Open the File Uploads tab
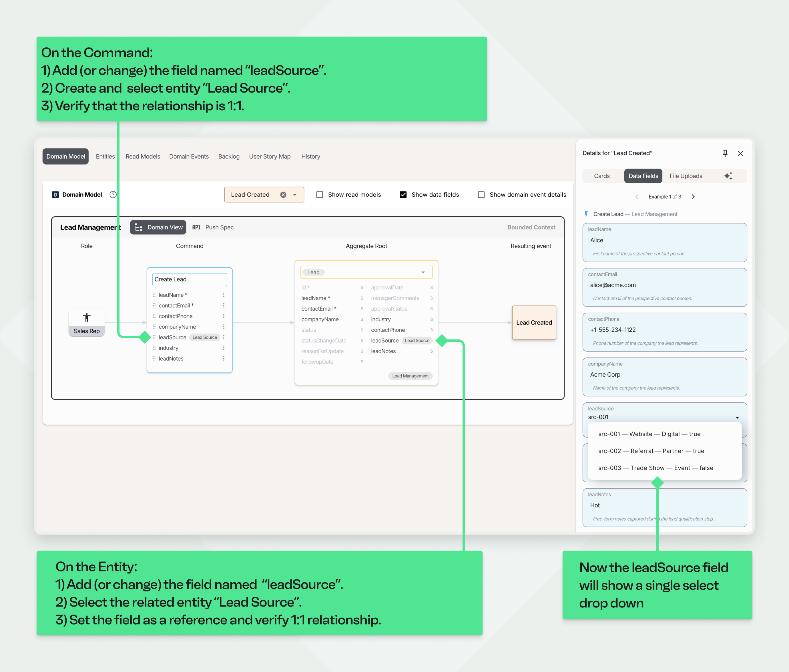 click(686, 176)
